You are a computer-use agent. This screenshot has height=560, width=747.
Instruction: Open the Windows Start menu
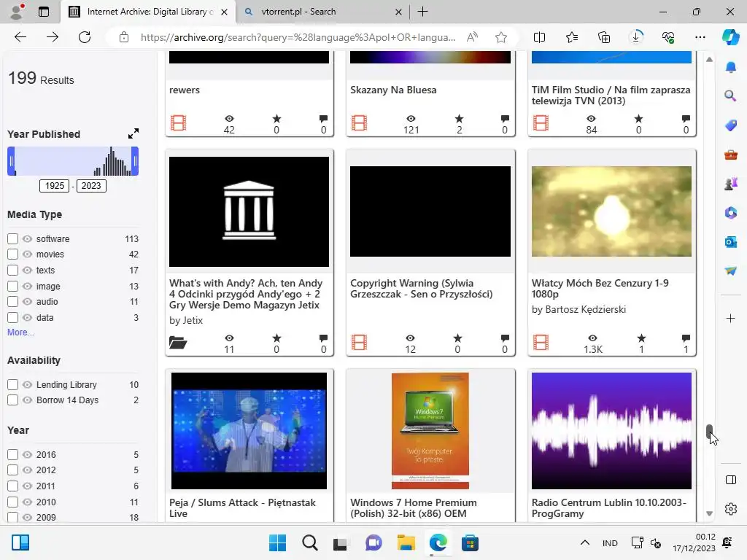click(x=277, y=542)
